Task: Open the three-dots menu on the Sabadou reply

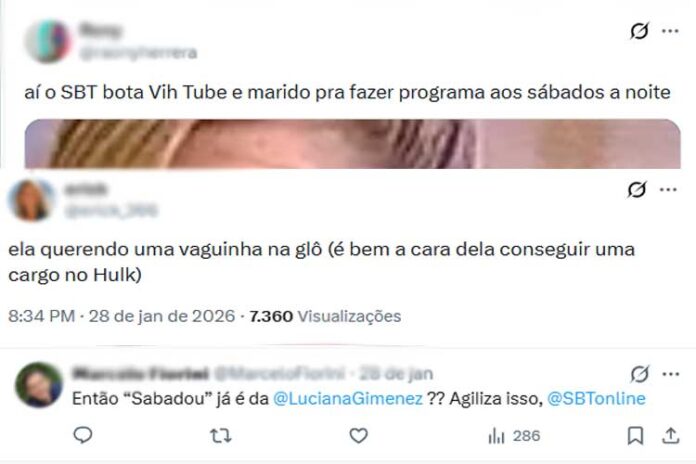Action: click(671, 374)
